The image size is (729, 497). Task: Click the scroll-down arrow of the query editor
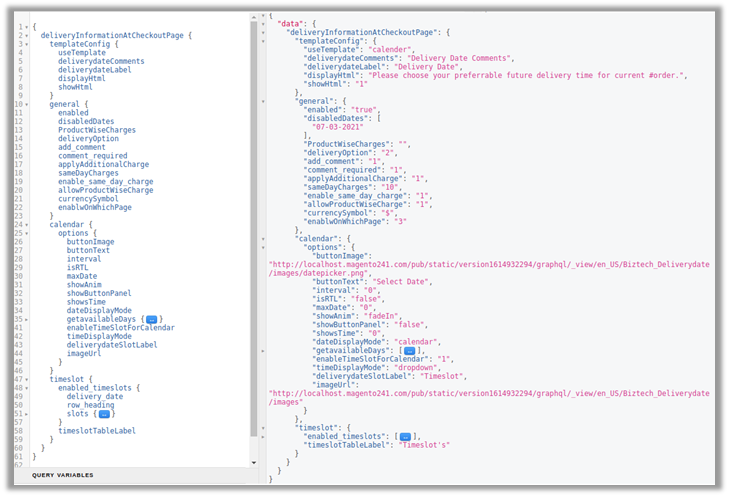[x=254, y=461]
